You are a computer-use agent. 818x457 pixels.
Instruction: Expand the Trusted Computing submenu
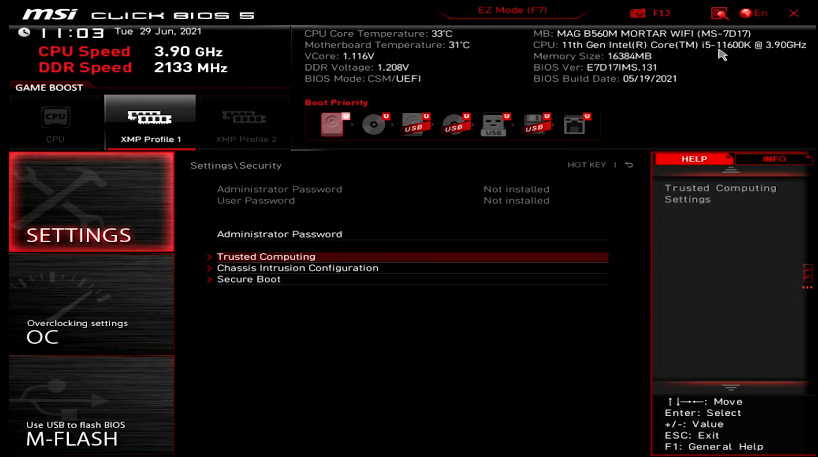(x=266, y=257)
